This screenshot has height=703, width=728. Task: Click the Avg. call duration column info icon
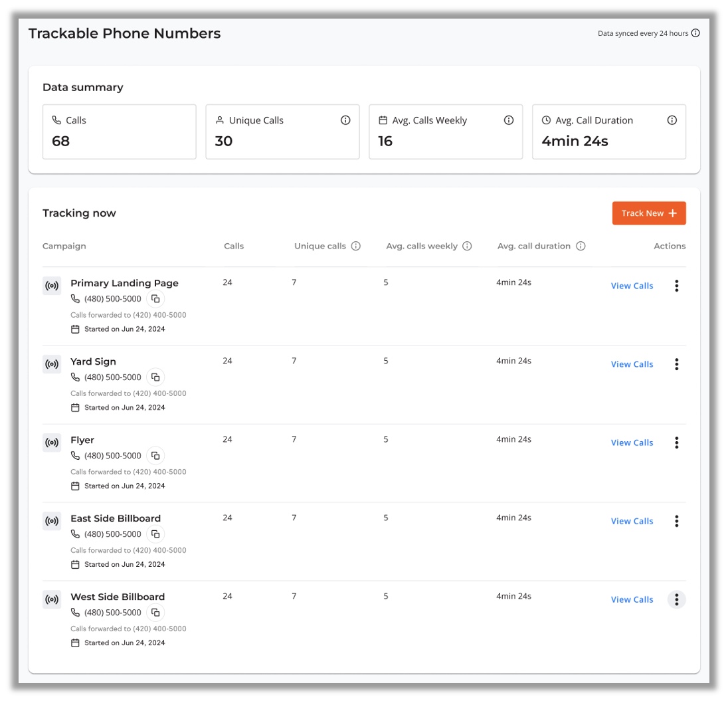point(581,246)
